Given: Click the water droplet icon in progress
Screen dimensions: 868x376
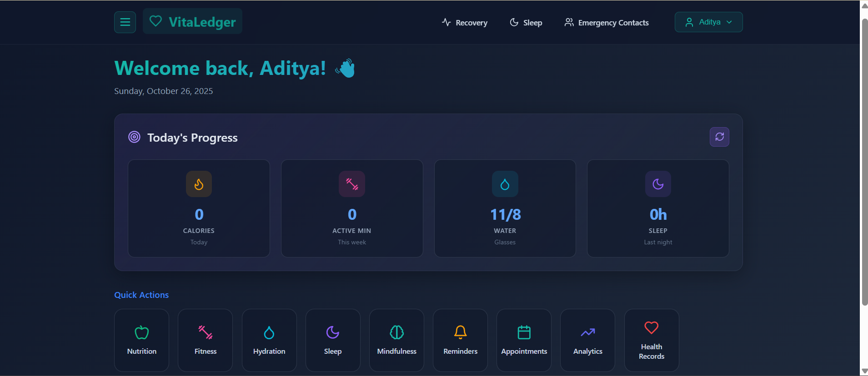Looking at the screenshot, I should point(505,184).
